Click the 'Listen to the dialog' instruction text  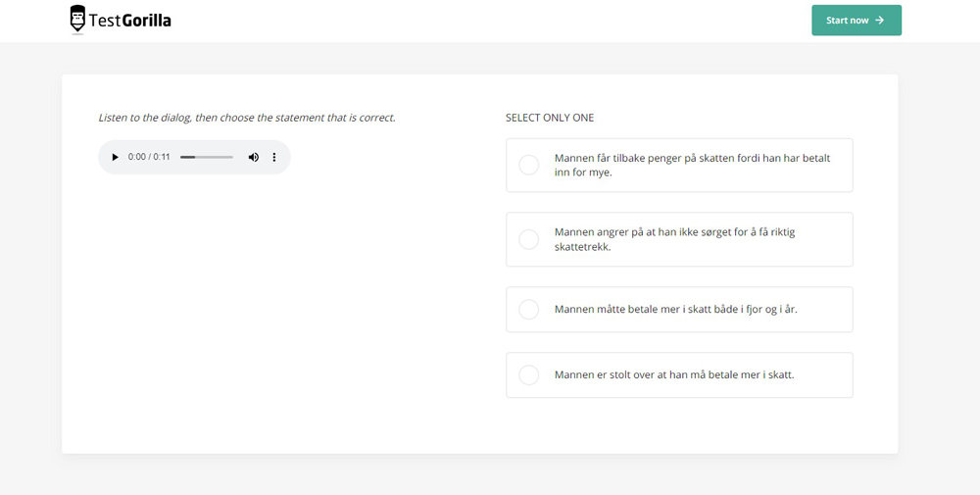(247, 118)
